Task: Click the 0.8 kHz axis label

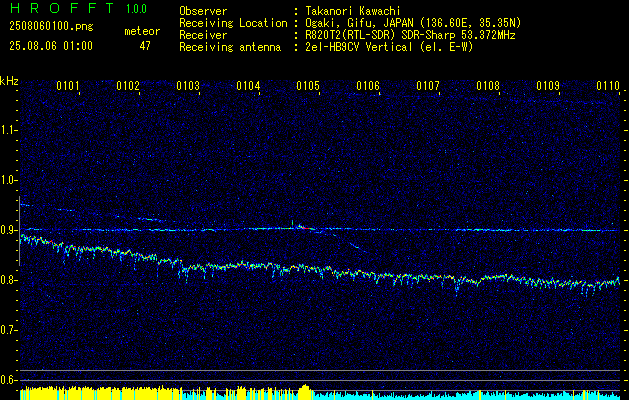Action: point(8,280)
